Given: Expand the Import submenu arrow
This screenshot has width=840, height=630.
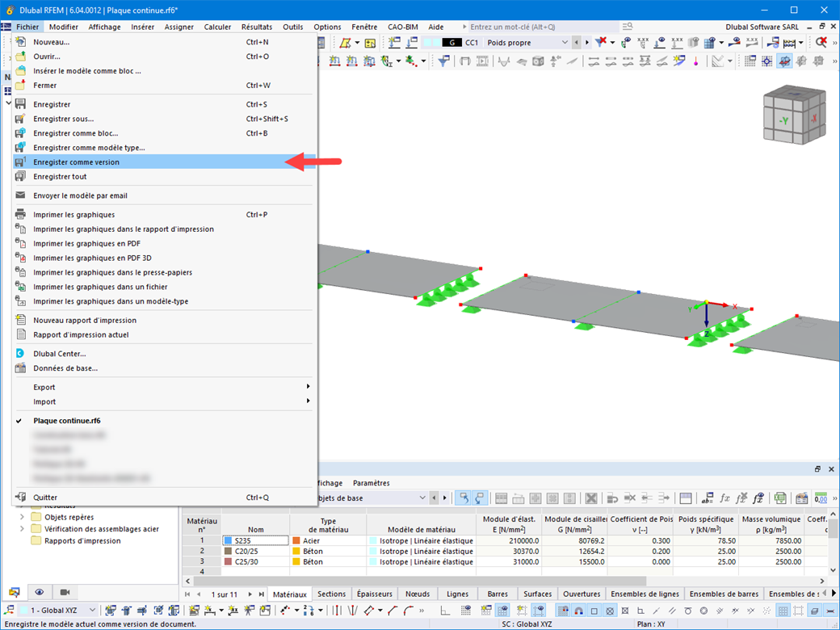Looking at the screenshot, I should tap(308, 401).
